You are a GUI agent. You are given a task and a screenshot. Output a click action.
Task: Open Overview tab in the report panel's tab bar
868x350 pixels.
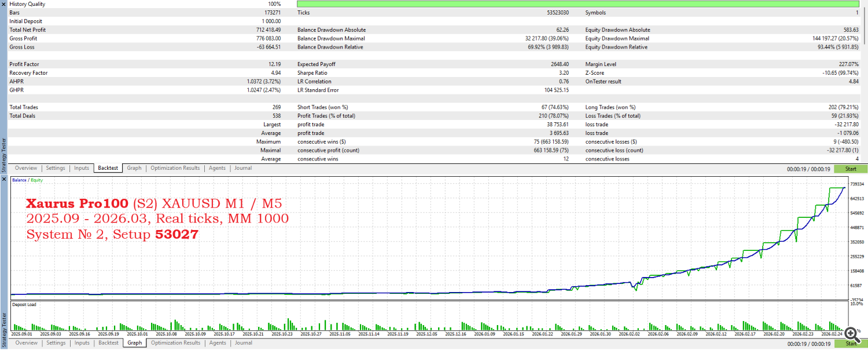point(26,168)
